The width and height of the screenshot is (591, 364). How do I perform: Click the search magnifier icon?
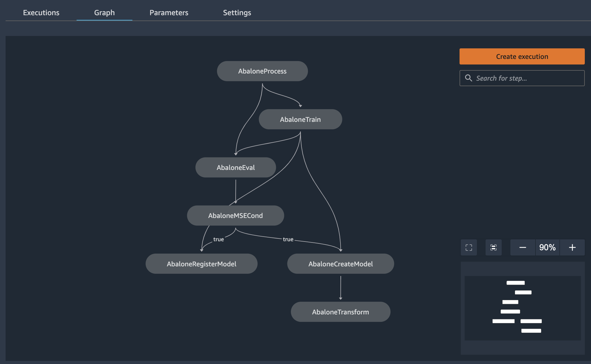pyautogui.click(x=468, y=78)
